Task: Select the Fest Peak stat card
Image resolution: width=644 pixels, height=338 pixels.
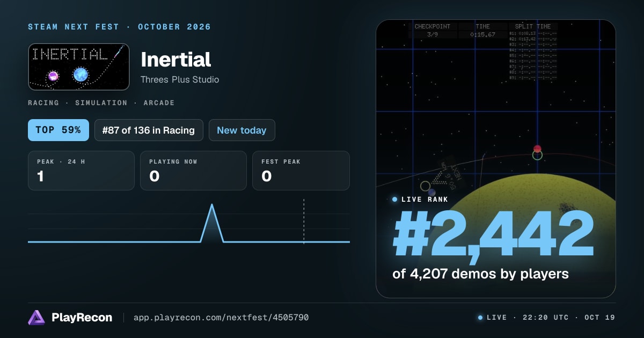Action: (x=301, y=171)
